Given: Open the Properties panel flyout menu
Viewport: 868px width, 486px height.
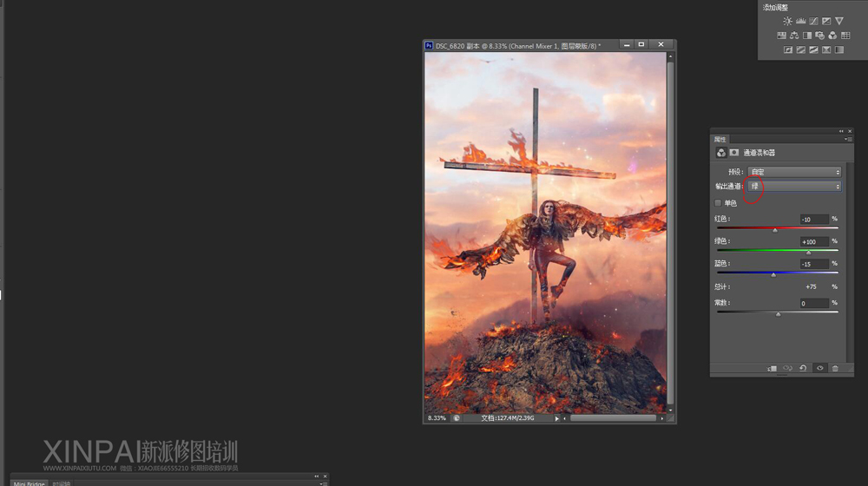Looking at the screenshot, I should point(847,140).
